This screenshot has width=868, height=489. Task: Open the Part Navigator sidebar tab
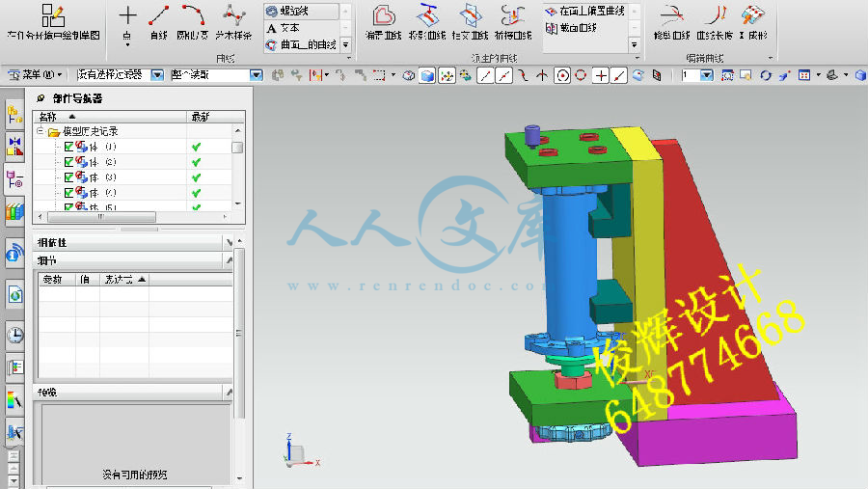14,178
